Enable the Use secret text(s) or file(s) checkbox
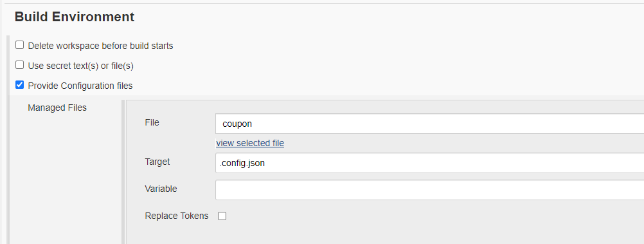644x244 pixels. click(20, 64)
